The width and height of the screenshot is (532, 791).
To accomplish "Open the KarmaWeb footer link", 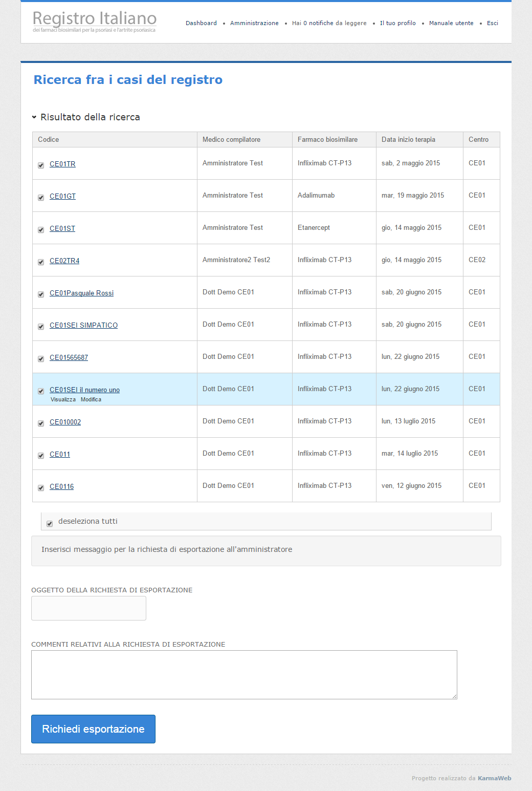I will 494,778.
